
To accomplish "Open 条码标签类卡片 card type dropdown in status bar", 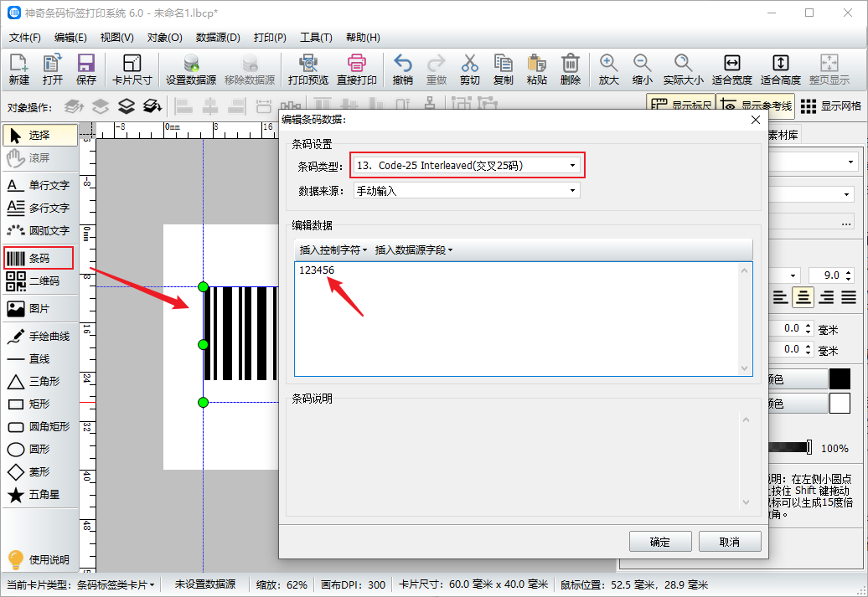I will point(116,584).
